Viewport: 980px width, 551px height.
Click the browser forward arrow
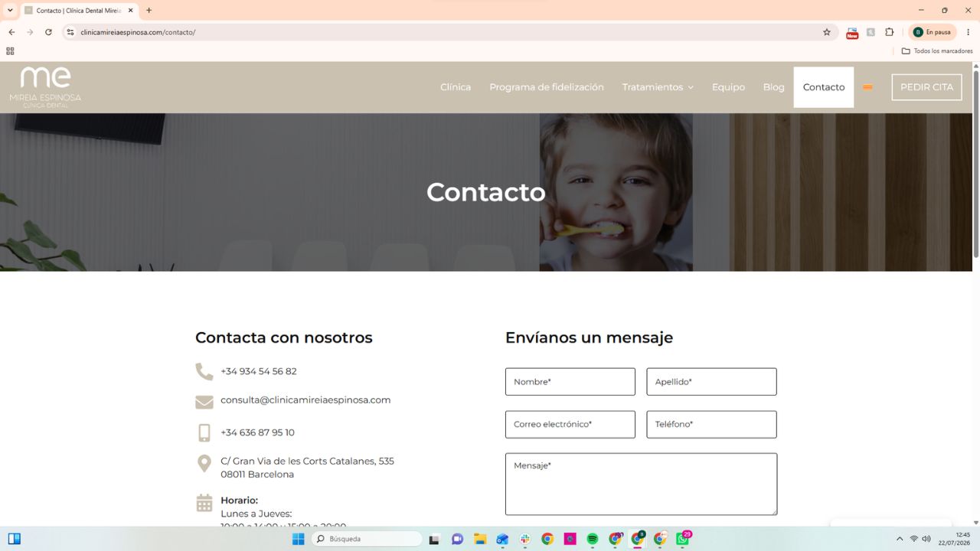30,32
